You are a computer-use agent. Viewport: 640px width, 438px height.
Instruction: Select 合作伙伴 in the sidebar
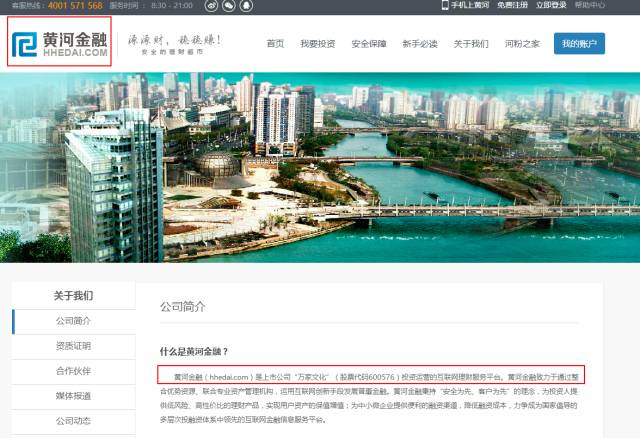click(x=73, y=371)
